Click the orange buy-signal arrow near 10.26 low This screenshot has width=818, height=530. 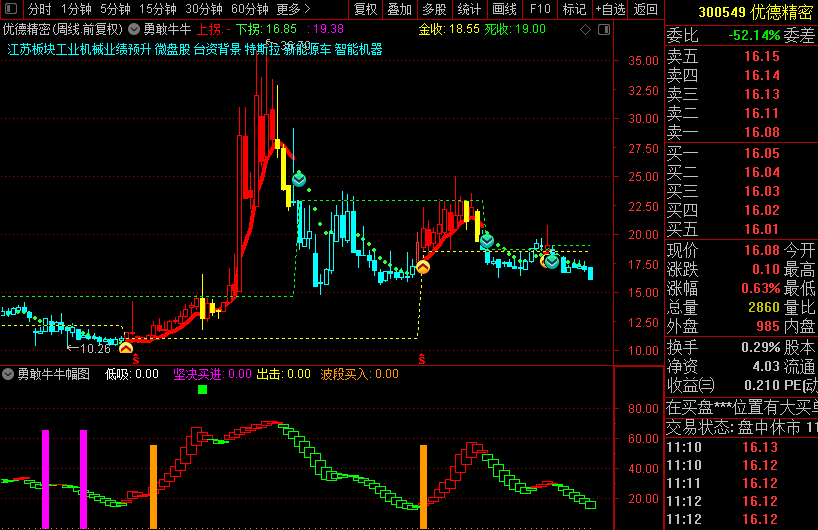126,347
